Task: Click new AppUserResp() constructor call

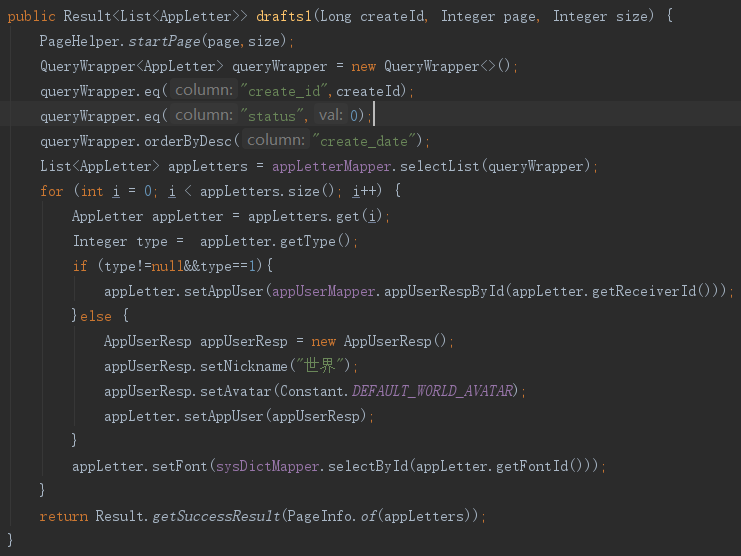Action: [379, 342]
